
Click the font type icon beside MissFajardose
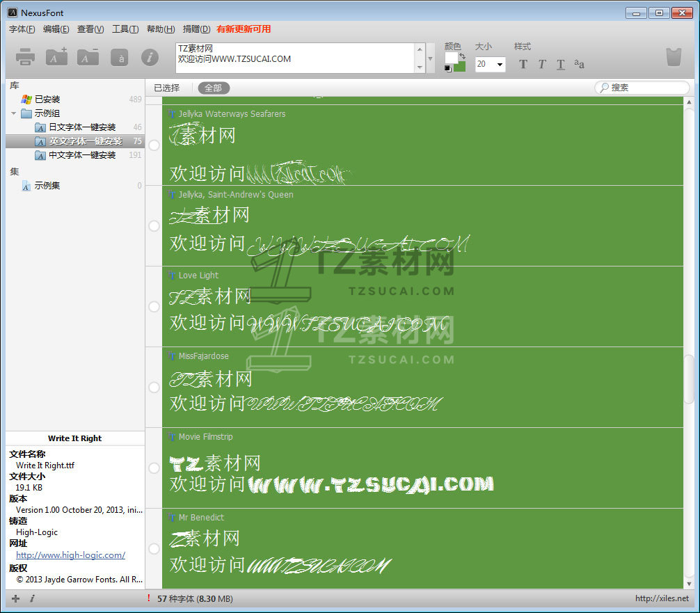172,356
